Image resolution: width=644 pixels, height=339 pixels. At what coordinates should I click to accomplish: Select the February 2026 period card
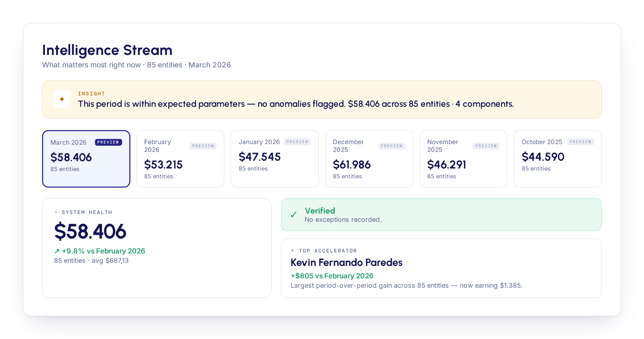(x=180, y=159)
